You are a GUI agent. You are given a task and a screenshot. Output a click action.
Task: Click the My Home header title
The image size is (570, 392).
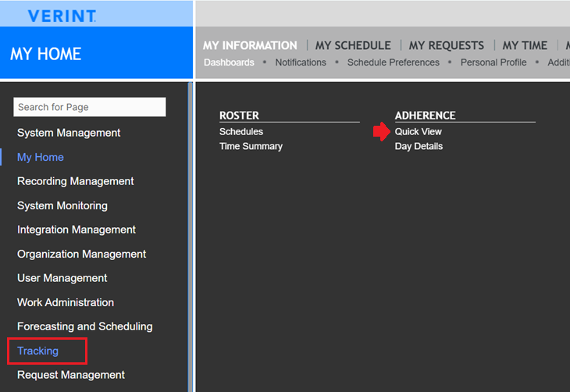click(46, 54)
